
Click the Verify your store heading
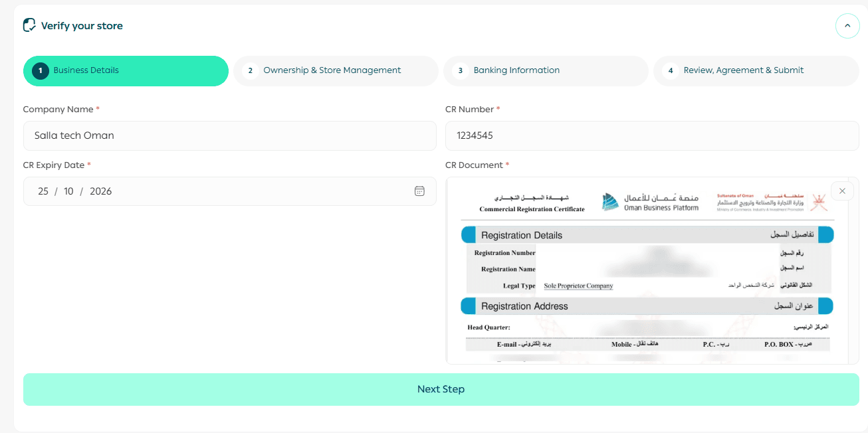[82, 26]
